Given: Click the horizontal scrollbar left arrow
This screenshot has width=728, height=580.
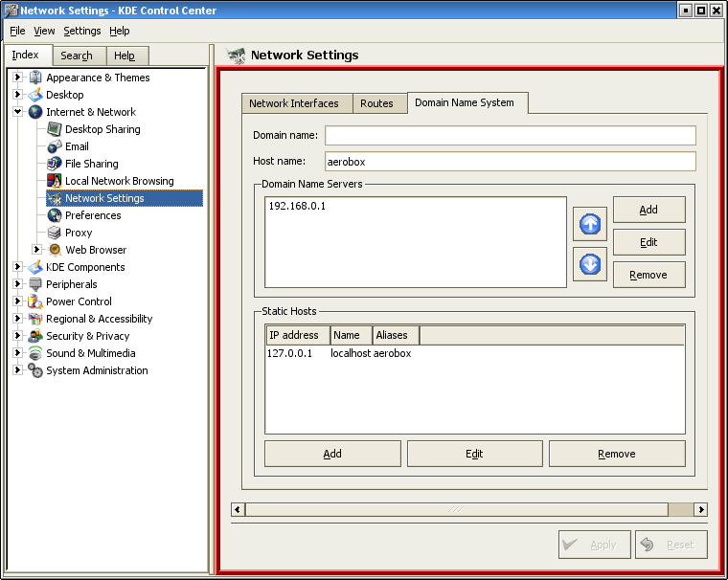Looking at the screenshot, I should tap(238, 509).
